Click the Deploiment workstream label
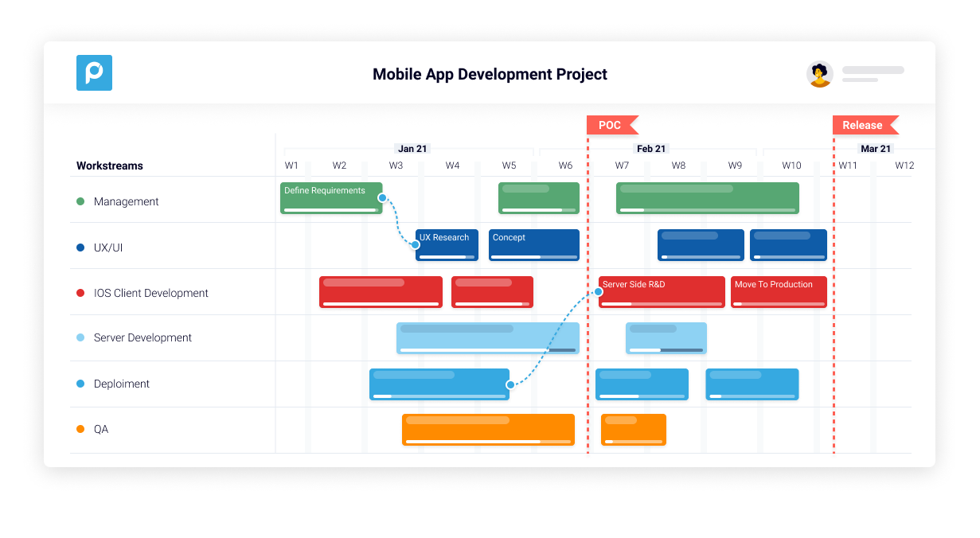980x538 pixels. click(x=122, y=384)
